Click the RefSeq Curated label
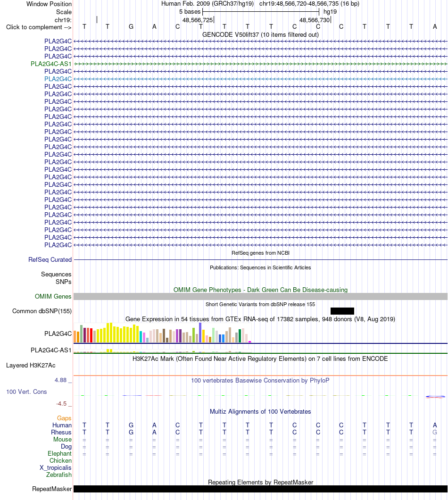448x500 pixels. [x=50, y=259]
